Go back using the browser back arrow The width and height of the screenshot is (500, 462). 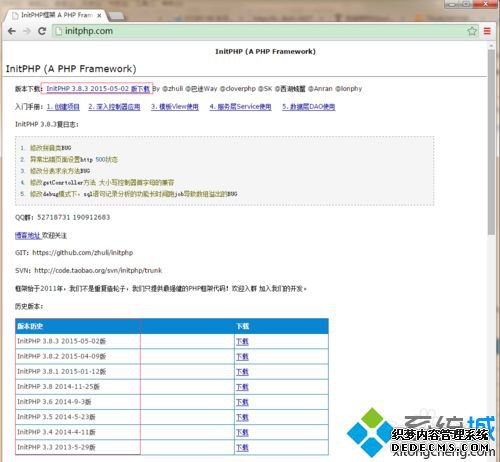click(12, 31)
